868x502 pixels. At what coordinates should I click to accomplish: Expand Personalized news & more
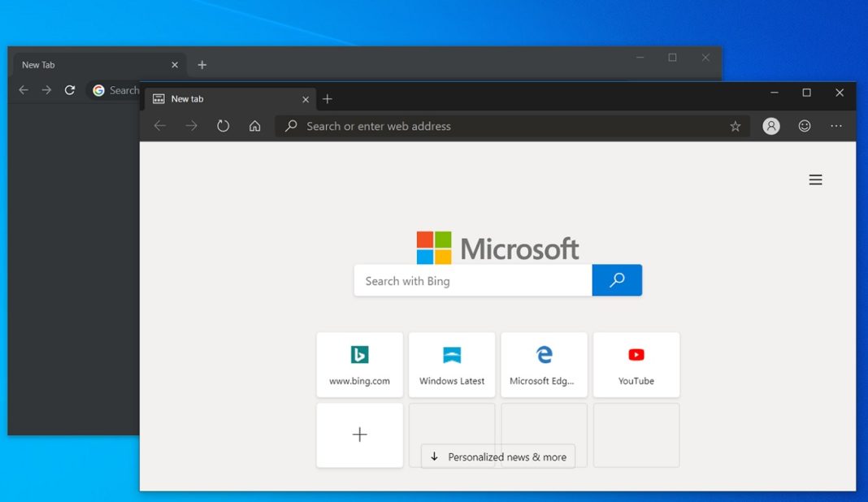point(498,457)
